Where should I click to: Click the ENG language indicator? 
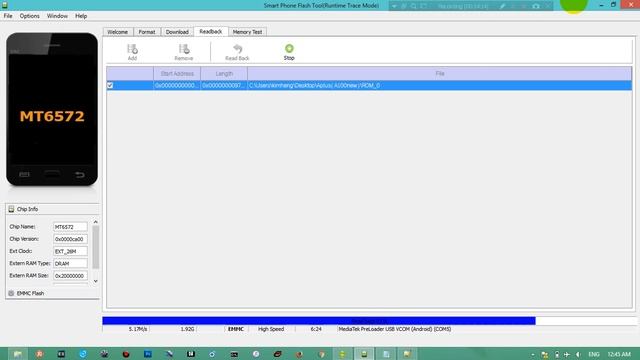click(x=594, y=354)
